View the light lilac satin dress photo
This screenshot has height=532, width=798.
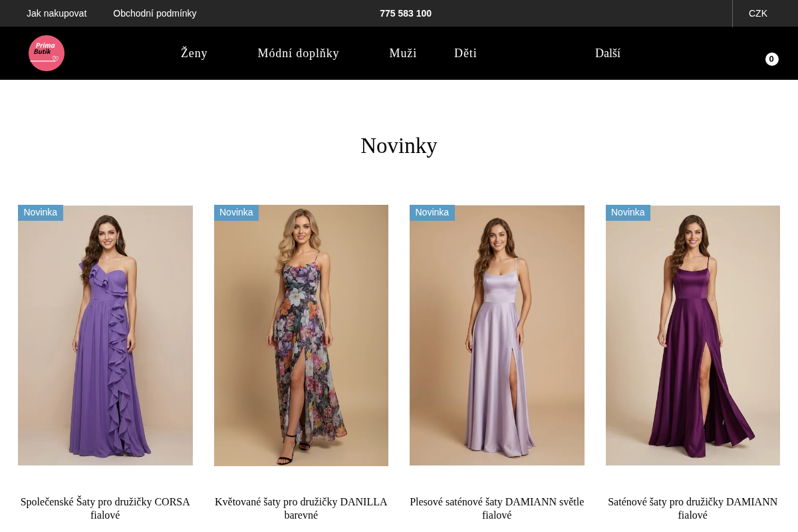[x=497, y=335]
